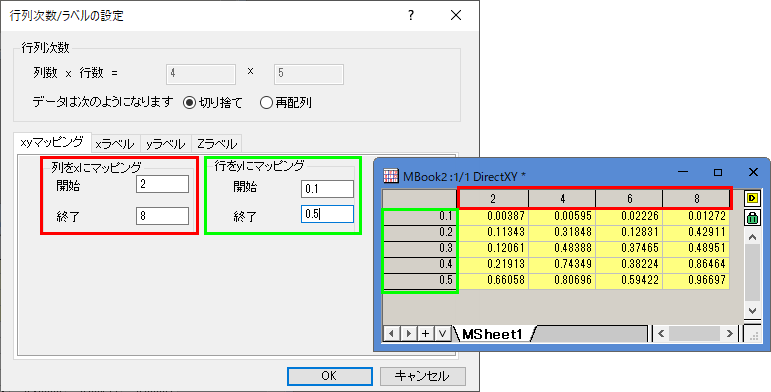Click the green lock icon in MBook2
Viewport: 771px width, 392px height.
click(x=752, y=217)
